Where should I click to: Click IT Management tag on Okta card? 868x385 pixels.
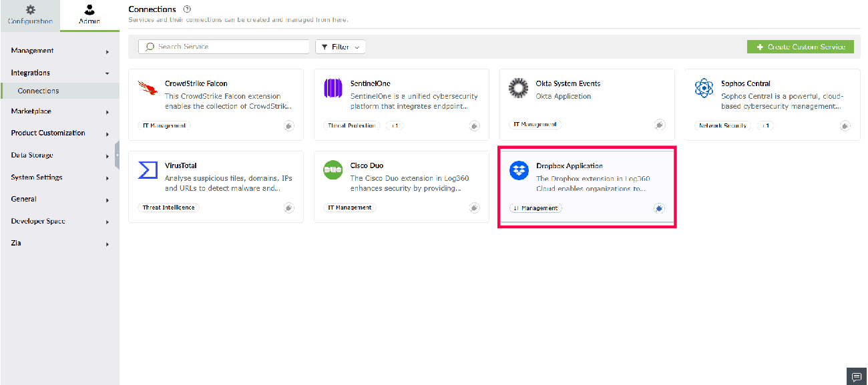tap(535, 125)
